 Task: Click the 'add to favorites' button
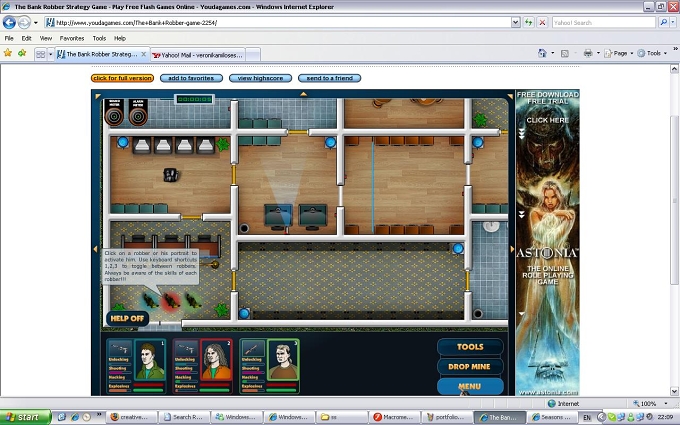pos(191,78)
